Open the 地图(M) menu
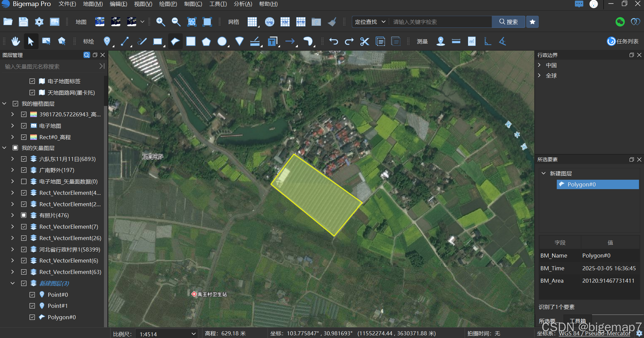Viewport: 644px width, 338px height. (x=93, y=4)
